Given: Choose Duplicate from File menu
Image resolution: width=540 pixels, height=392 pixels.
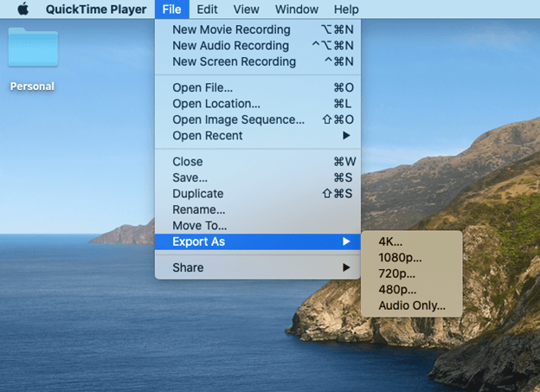Looking at the screenshot, I should 258,194.
